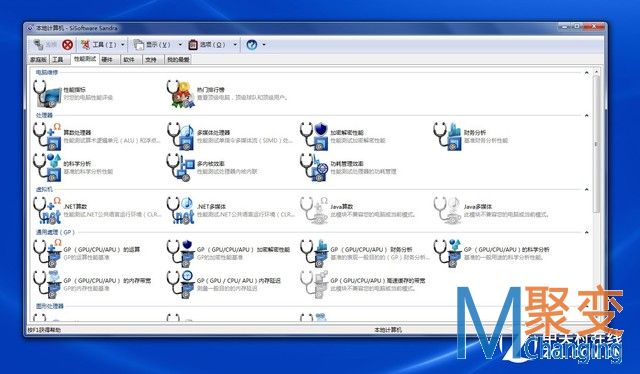
Task: Open the 的科学分析 processor benchmark
Action: [73, 167]
